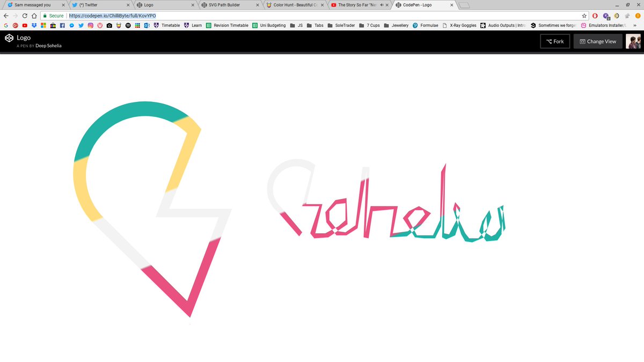Open the SoleTrader bookmarks folder

coord(341,25)
